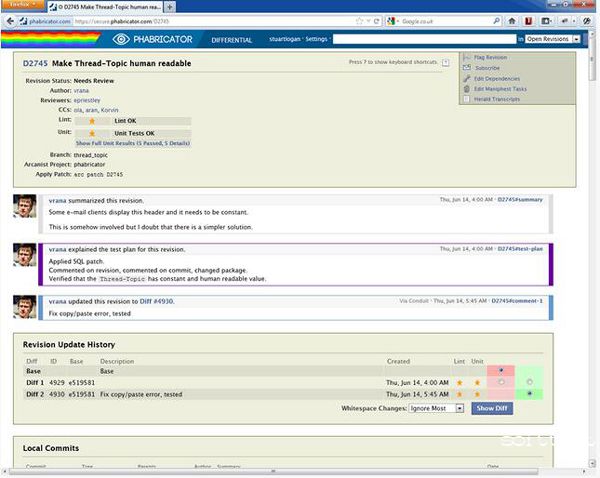Click the Flag Revision icon
The width and height of the screenshot is (600, 478).
(x=466, y=57)
